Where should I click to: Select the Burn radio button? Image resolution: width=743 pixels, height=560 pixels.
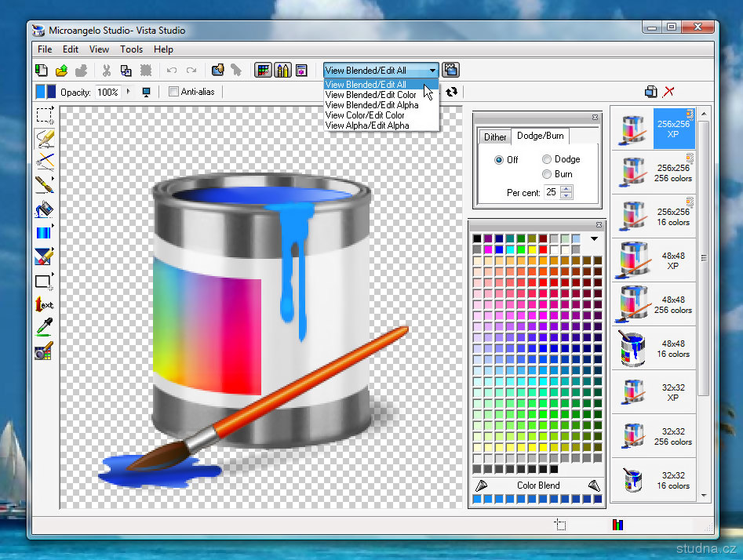547,174
